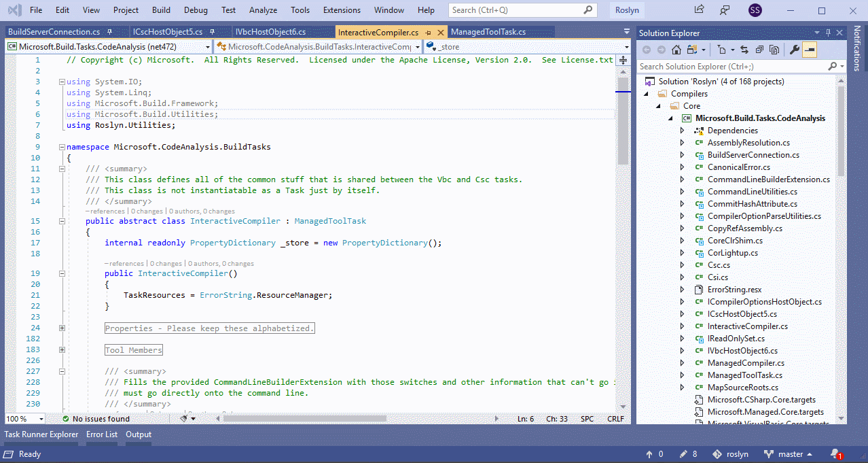Open the Debug menu

tap(196, 10)
